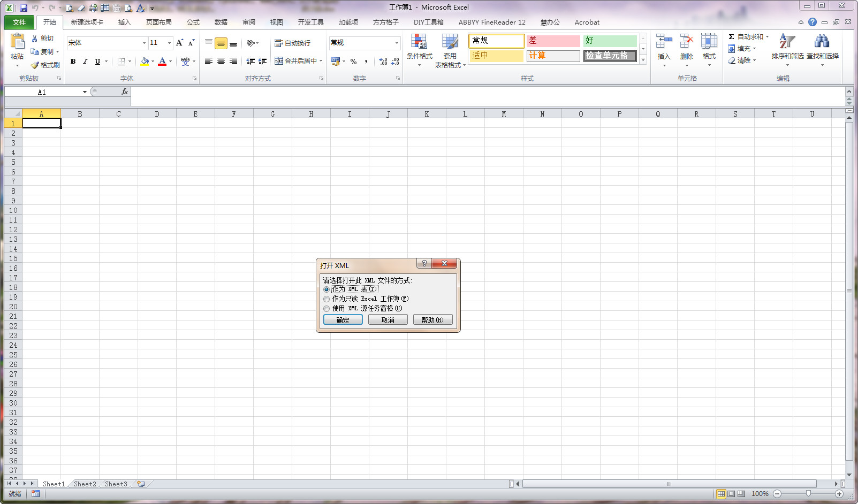Center the cell text horizontally
Screen dimensions: 858x504
coord(221,61)
